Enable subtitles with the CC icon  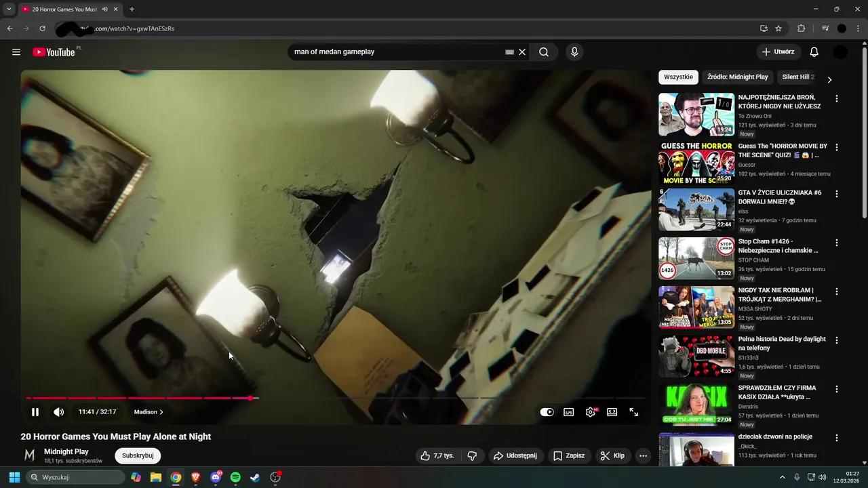(x=568, y=411)
